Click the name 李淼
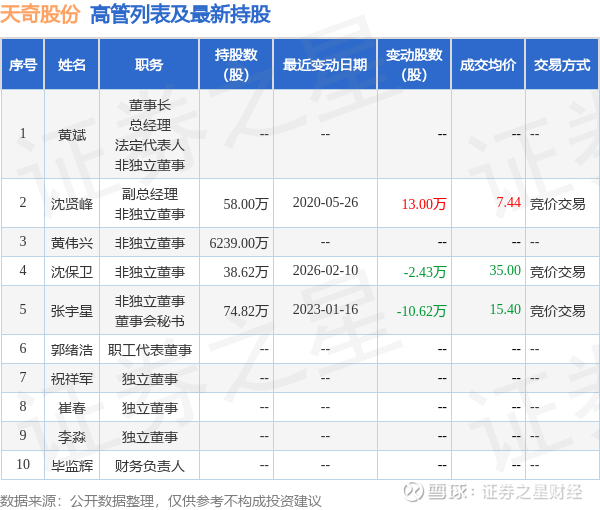The image size is (600, 510). click(x=72, y=437)
